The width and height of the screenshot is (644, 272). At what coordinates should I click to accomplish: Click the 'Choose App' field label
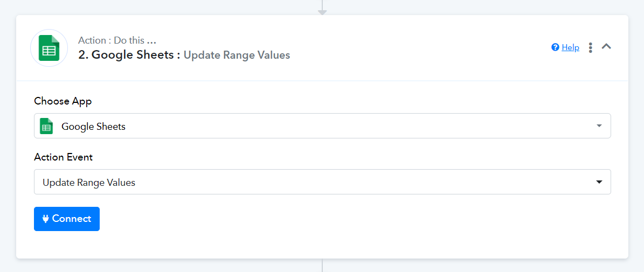pyautogui.click(x=63, y=101)
